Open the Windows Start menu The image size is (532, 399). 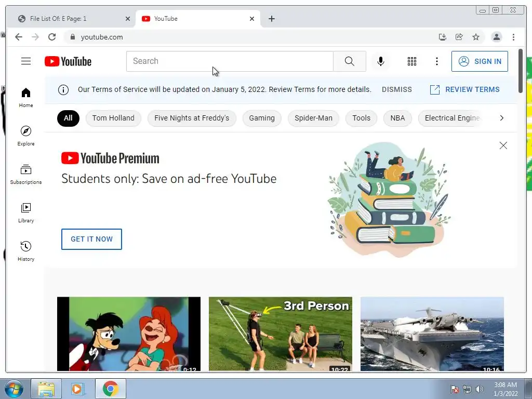pyautogui.click(x=14, y=389)
